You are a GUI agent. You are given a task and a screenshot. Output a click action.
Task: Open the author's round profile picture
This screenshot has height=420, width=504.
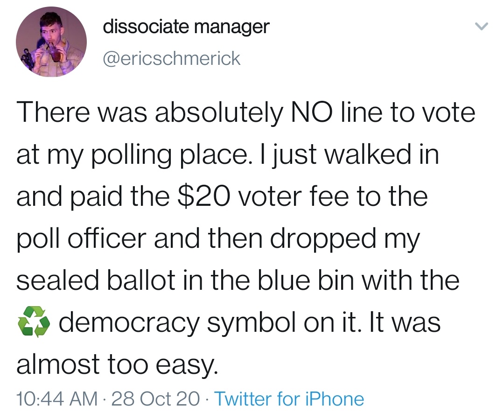pyautogui.click(x=51, y=42)
